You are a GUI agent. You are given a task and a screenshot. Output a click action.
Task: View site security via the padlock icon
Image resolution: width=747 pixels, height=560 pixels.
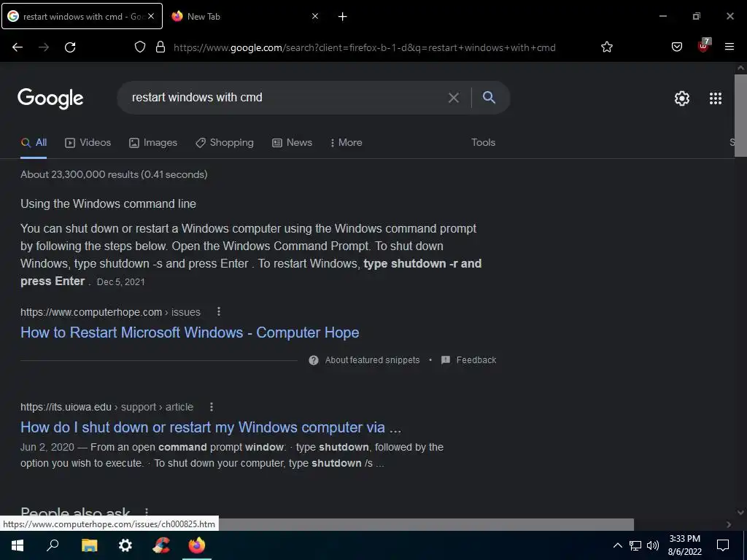click(160, 47)
